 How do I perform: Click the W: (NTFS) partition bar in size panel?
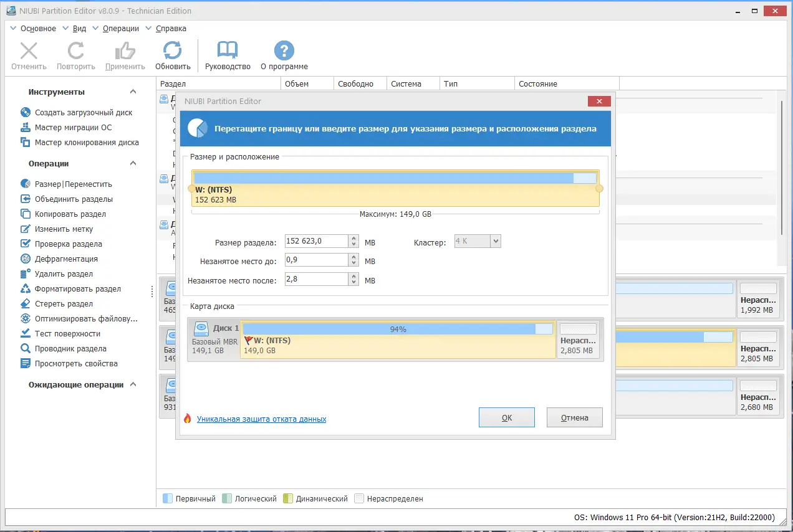(x=395, y=188)
